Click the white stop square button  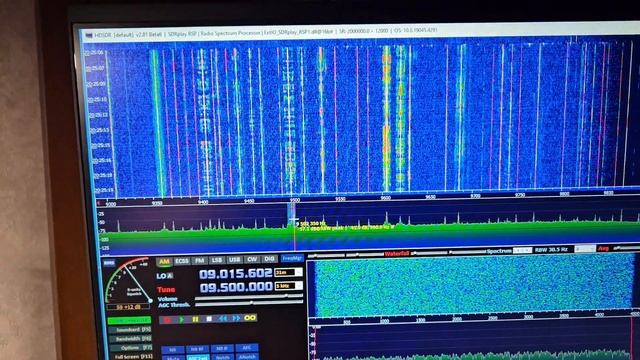(x=209, y=318)
